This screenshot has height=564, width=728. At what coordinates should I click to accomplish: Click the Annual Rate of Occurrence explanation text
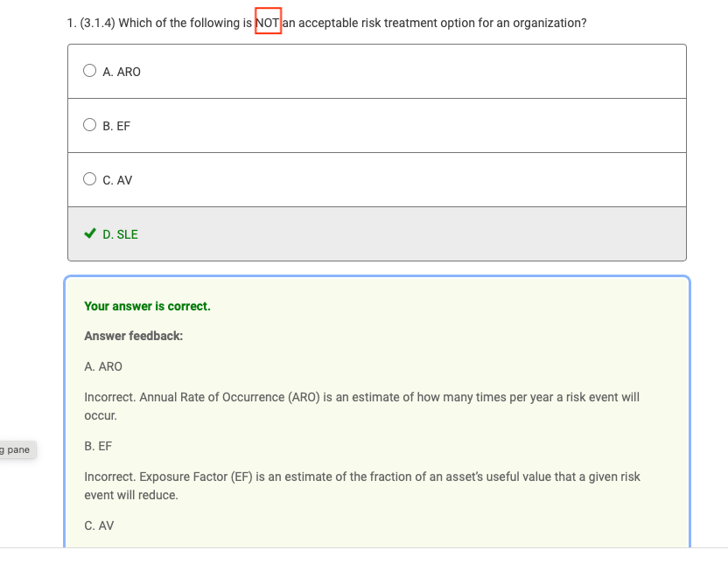(361, 397)
